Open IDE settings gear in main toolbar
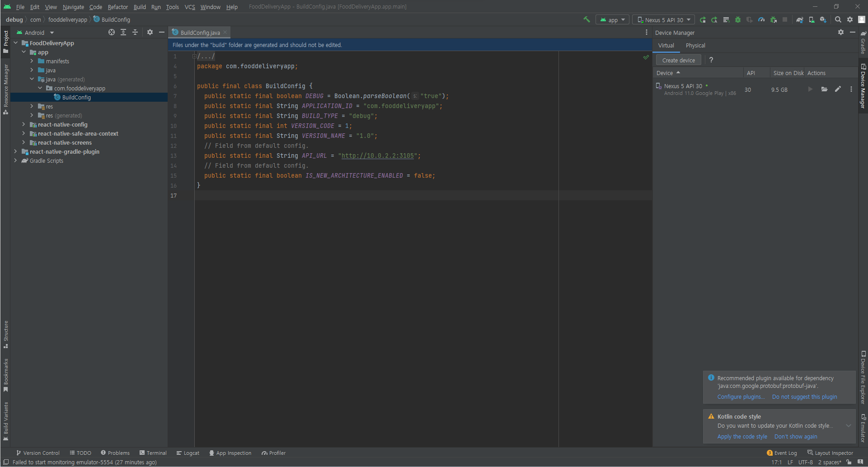 click(x=850, y=20)
